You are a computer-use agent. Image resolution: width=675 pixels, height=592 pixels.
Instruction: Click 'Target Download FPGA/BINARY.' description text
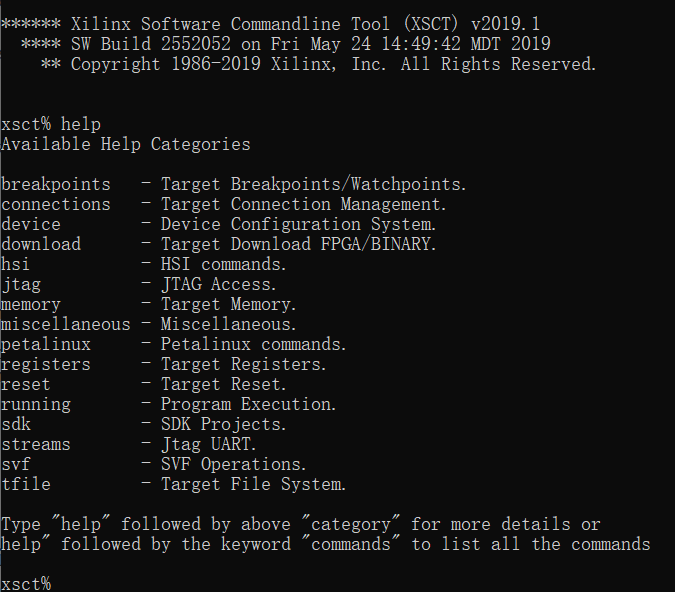tap(299, 244)
